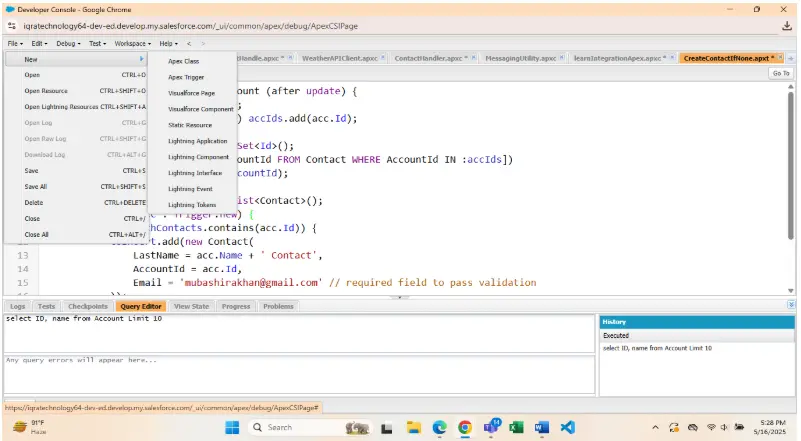The width and height of the screenshot is (801, 441).
Task: Open the Checkpoints tab
Action: [x=88, y=306]
